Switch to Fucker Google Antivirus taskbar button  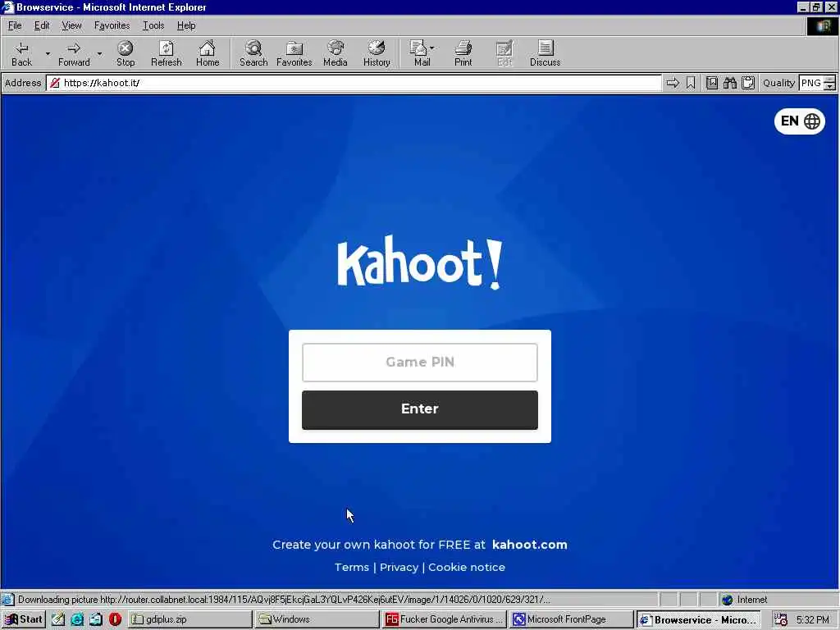[x=445, y=619]
